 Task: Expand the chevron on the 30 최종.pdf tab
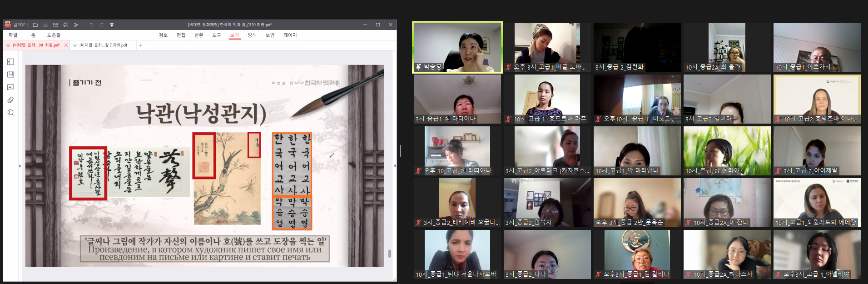8,45
